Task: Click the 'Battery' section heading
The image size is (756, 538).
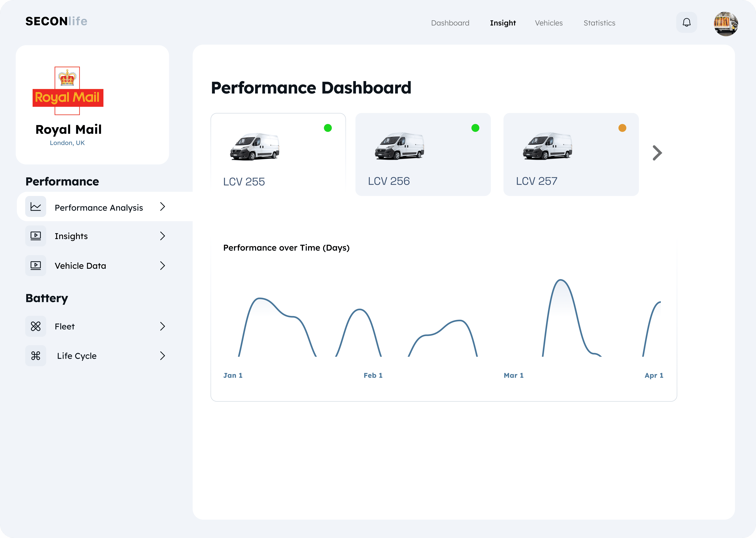Action: [47, 298]
